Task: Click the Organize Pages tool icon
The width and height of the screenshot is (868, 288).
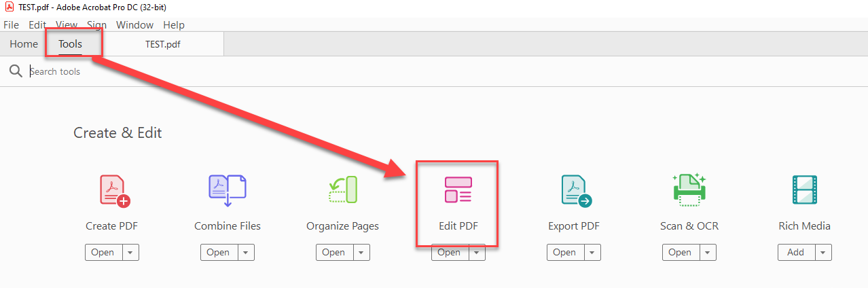Action: (343, 191)
